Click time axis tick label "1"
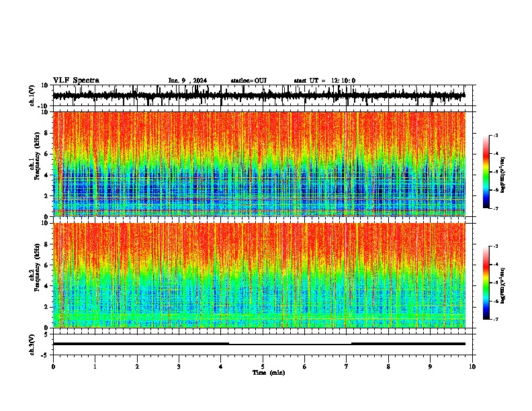This screenshot has height=411, width=532. [95, 367]
